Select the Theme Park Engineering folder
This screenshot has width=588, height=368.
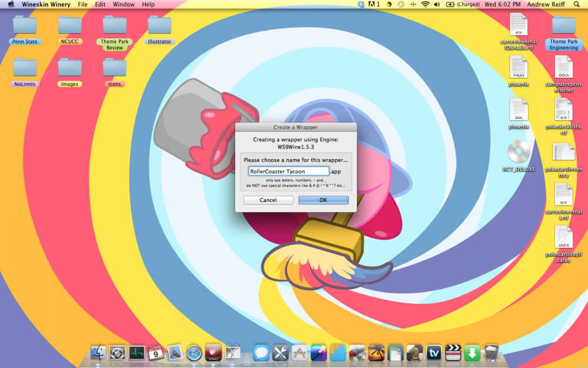563,26
